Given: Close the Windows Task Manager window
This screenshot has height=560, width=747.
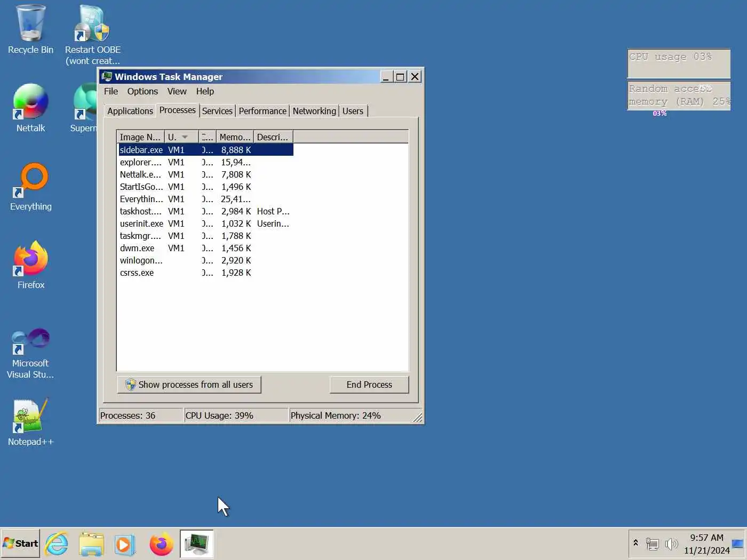Looking at the screenshot, I should (x=415, y=77).
